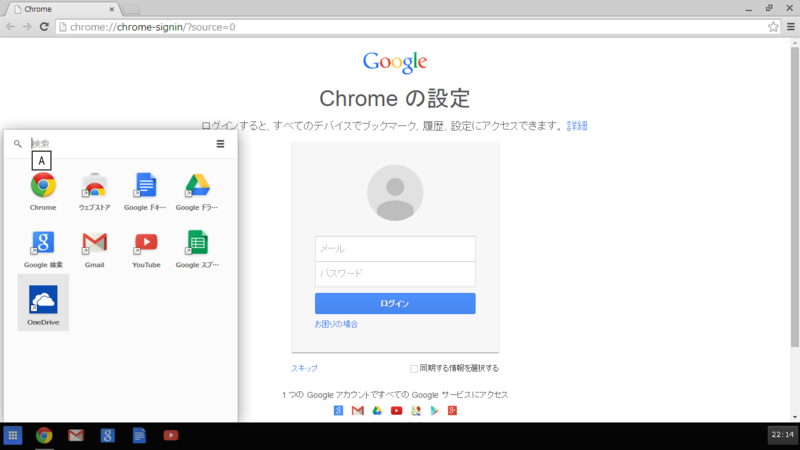The height and width of the screenshot is (450, 800).
Task: Click the address bar URL
Action: [153, 27]
